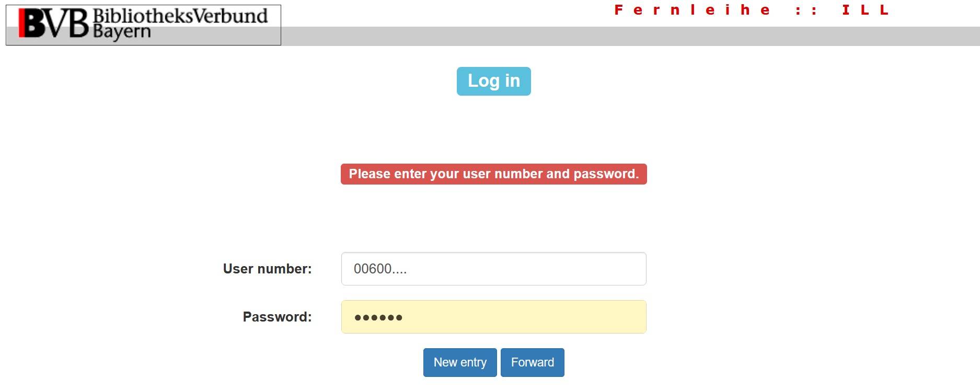The height and width of the screenshot is (390, 980).
Task: Click the BibliotheksVerbund Bayern logo text
Action: click(180, 23)
